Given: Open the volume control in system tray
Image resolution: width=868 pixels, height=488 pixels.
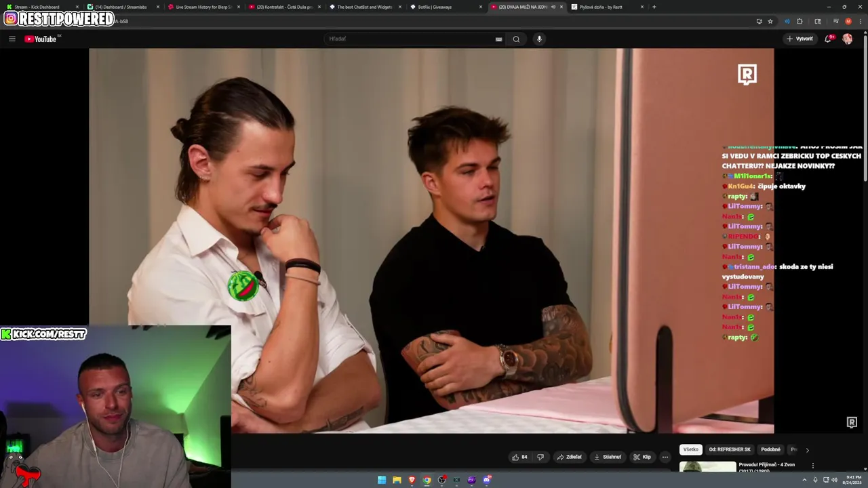Looking at the screenshot, I should (833, 480).
